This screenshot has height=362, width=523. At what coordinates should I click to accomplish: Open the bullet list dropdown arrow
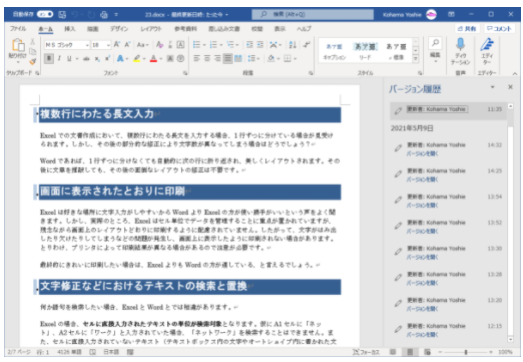point(204,45)
